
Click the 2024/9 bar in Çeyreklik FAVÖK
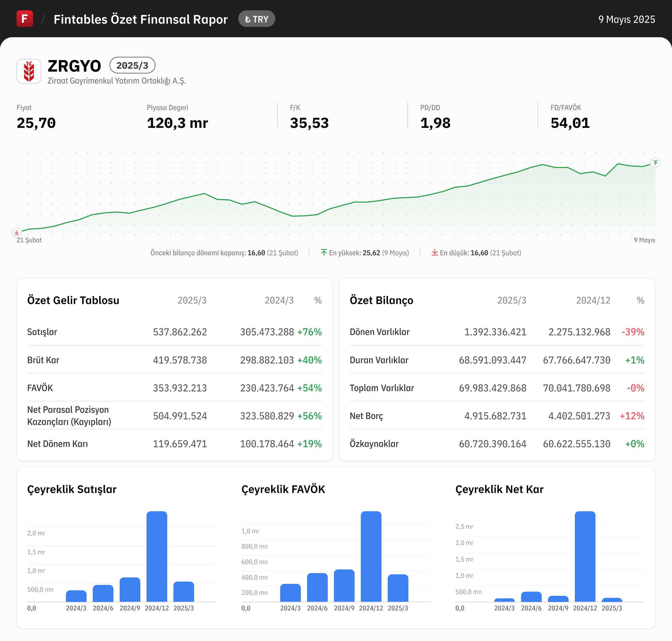[344, 585]
